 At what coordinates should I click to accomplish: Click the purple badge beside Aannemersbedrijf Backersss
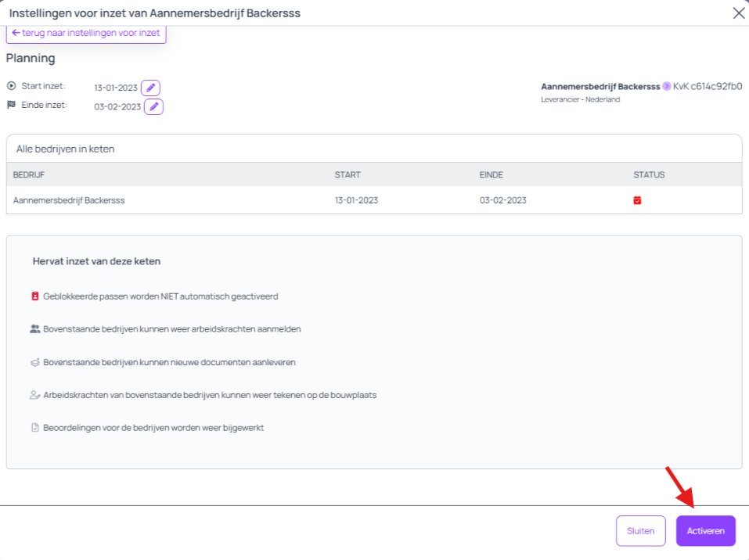pyautogui.click(x=667, y=86)
